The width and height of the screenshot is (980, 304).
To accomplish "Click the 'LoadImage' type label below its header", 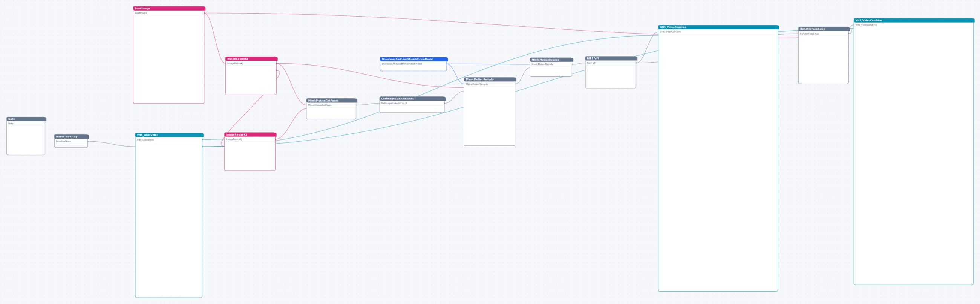I will click(x=141, y=13).
